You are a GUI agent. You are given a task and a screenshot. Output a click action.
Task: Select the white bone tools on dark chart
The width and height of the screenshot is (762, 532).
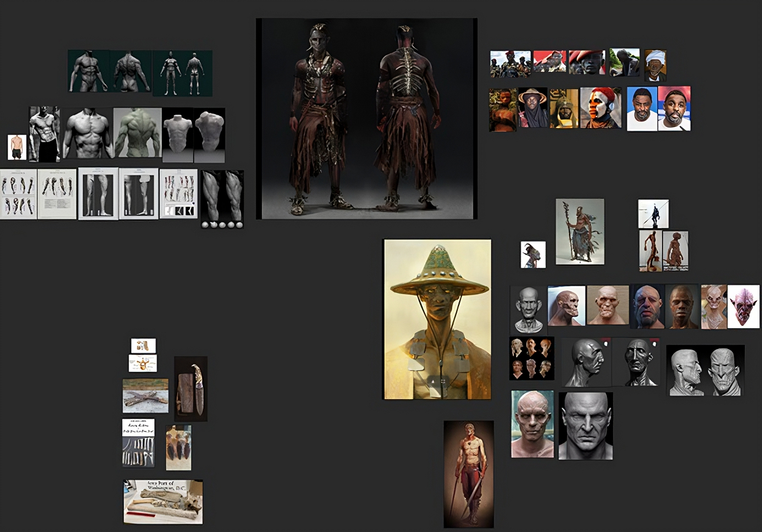[138, 443]
